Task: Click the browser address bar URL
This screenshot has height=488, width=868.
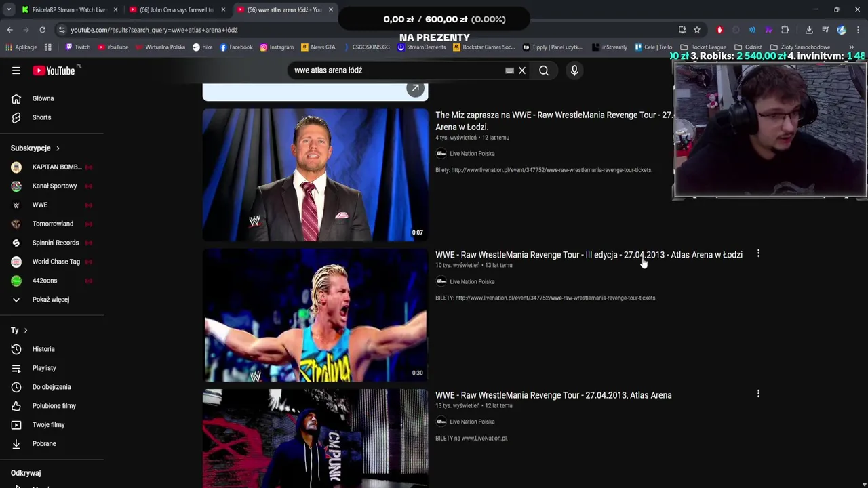Action: [x=154, y=30]
